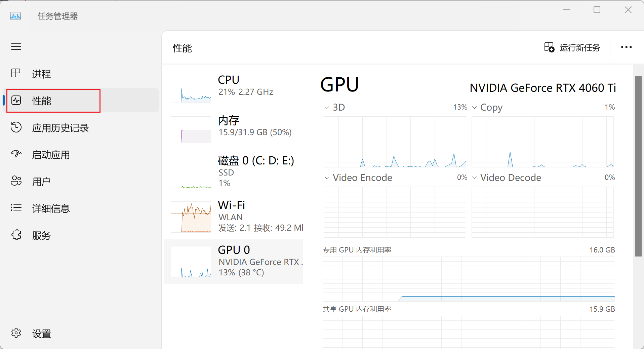644x349 pixels.
Task: Switch to 启动应用 tab label
Action: (51, 155)
